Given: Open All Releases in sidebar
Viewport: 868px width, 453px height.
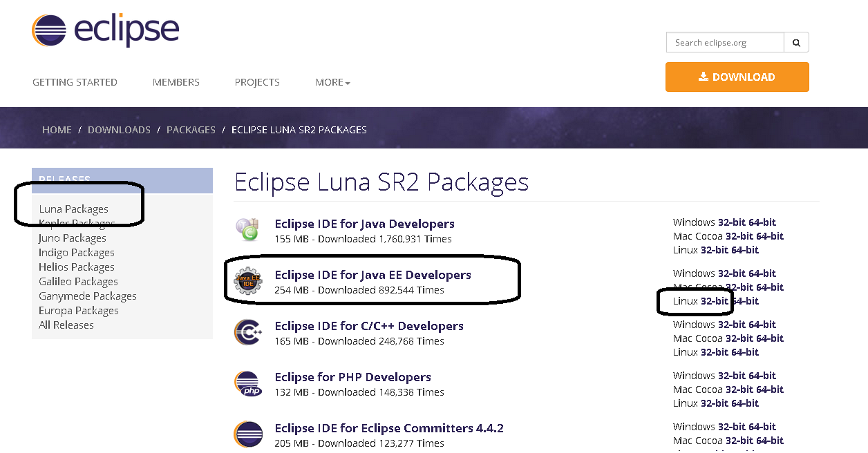Looking at the screenshot, I should [66, 325].
